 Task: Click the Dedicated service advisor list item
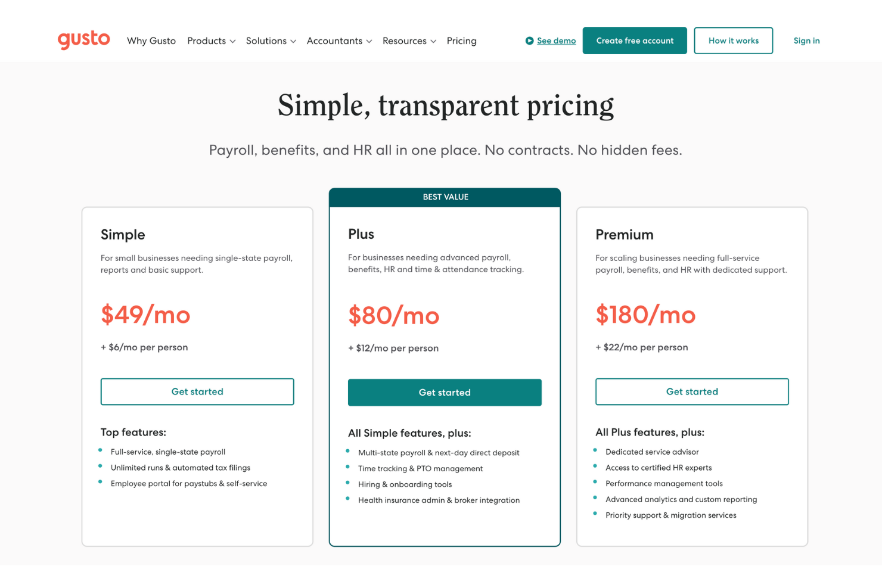tap(652, 452)
